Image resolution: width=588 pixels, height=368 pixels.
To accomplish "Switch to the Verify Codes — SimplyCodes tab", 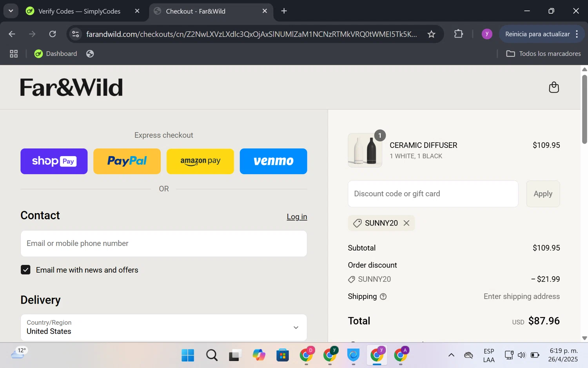I will tap(79, 11).
